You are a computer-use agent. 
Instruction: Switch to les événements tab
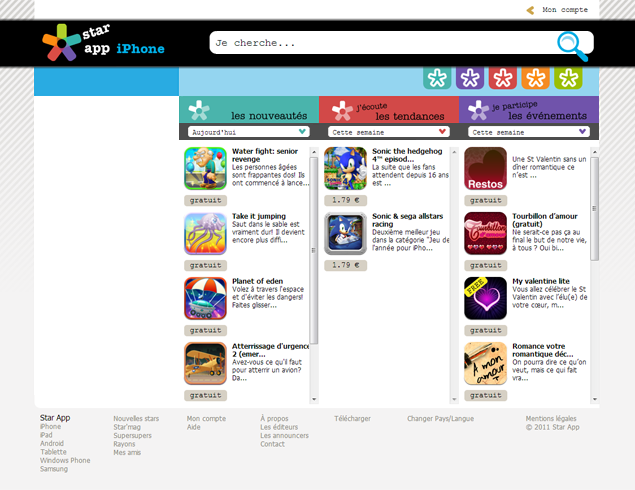click(529, 110)
